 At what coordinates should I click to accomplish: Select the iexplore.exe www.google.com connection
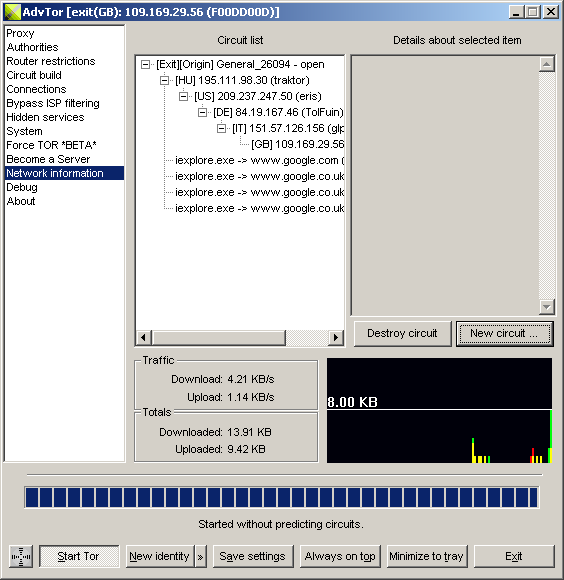[260, 160]
